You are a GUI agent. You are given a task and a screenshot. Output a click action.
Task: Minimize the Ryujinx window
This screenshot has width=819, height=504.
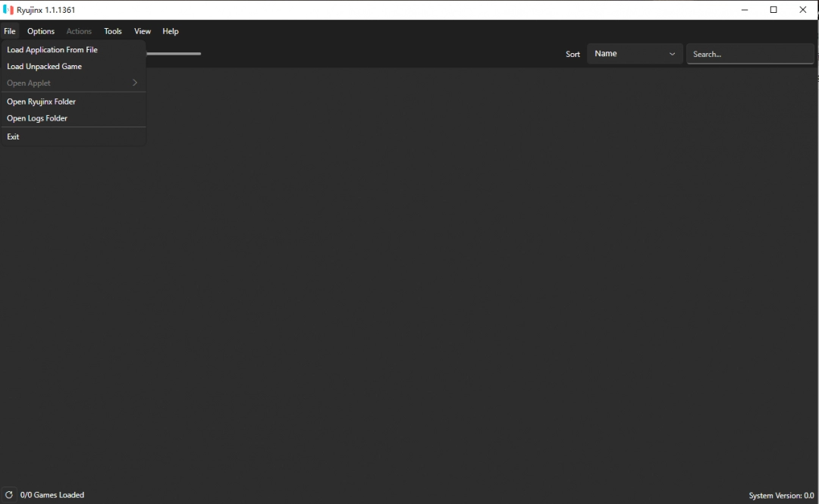pyautogui.click(x=745, y=10)
